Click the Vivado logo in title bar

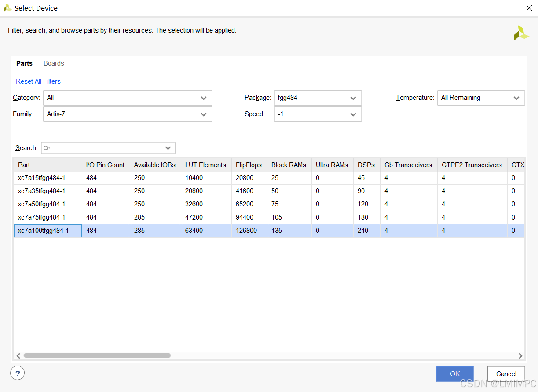click(7, 8)
